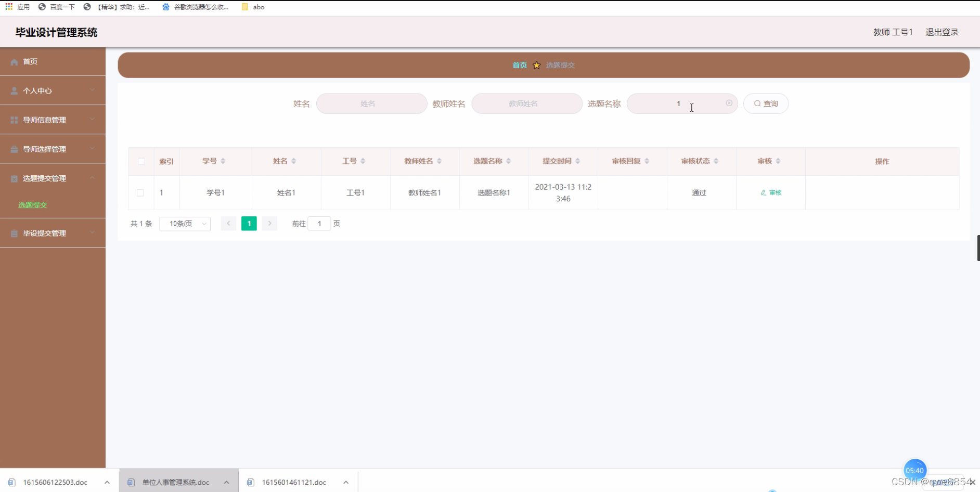Click the 教师姓名 search input field
This screenshot has width=980, height=492.
[x=526, y=103]
